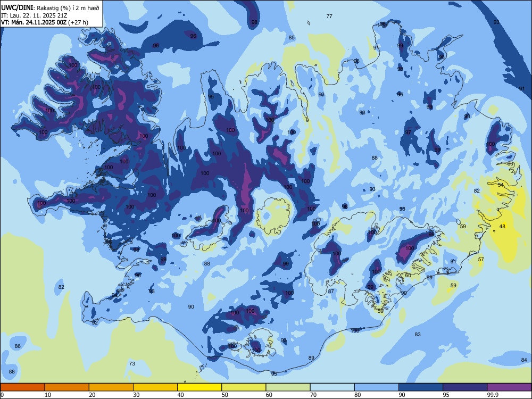Pick the medium blue 90–95 legend swatch
The height and width of the screenshot is (399, 532).
click(421, 387)
